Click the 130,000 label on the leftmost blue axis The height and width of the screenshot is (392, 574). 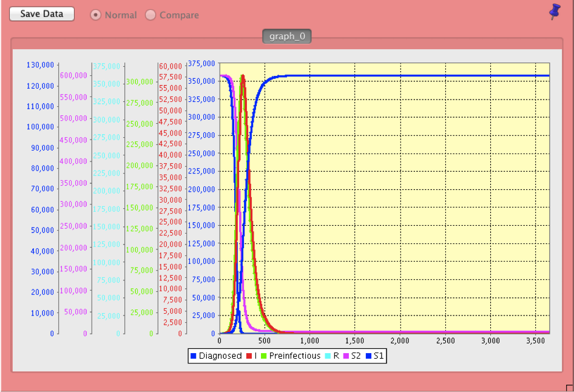coord(41,65)
